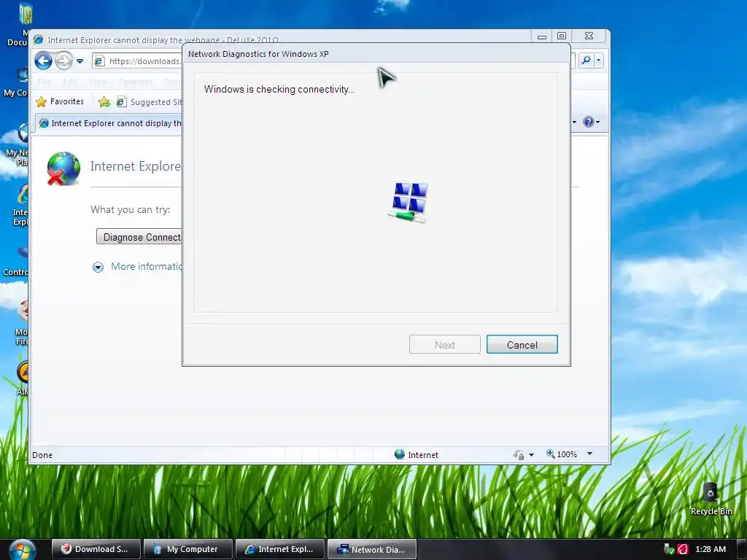Screen dimensions: 747x560
Task: Click the Internet Explorer logo in window title bar
Action: 38,39
